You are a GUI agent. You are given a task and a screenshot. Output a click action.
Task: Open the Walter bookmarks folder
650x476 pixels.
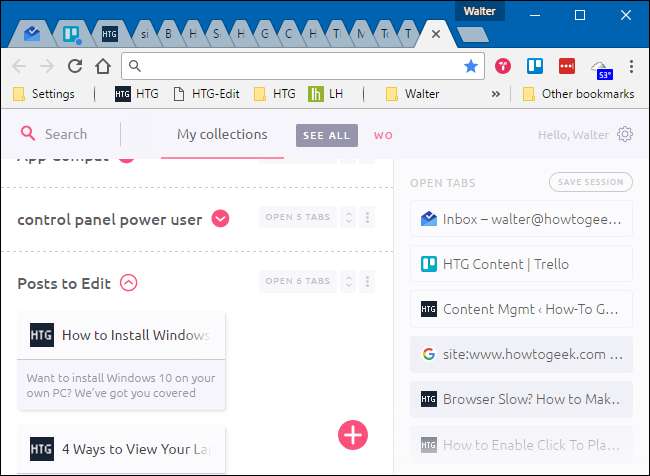click(x=412, y=94)
